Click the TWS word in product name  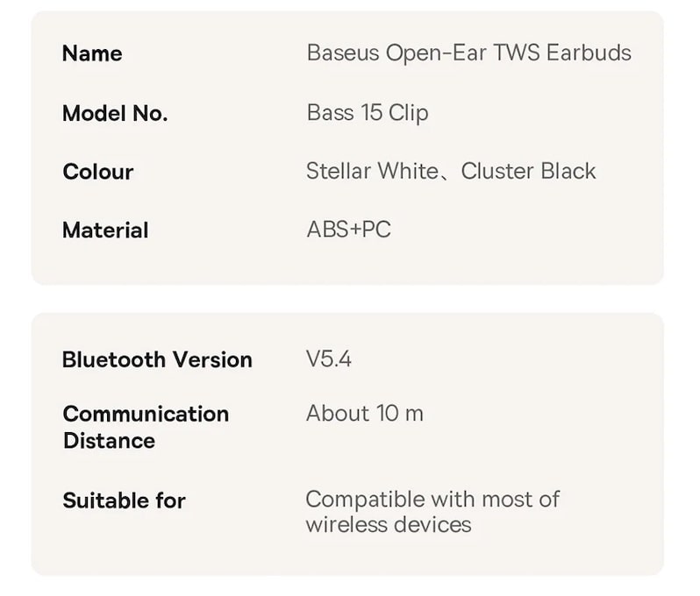pos(517,53)
